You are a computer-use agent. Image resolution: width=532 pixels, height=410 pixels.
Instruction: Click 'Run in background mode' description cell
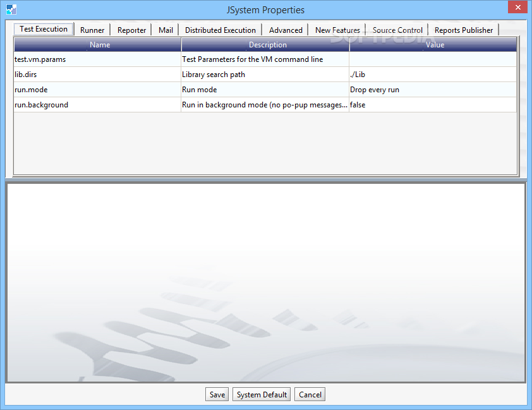[x=265, y=105]
